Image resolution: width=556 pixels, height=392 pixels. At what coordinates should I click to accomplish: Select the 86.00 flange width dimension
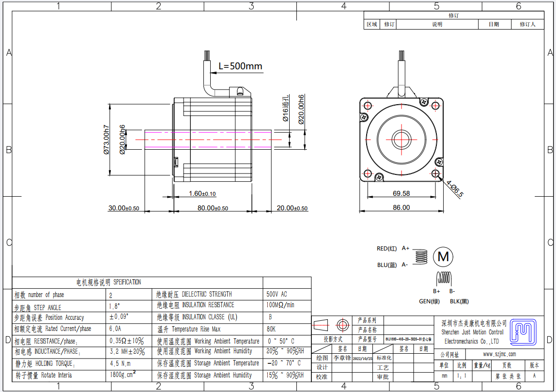401,207
